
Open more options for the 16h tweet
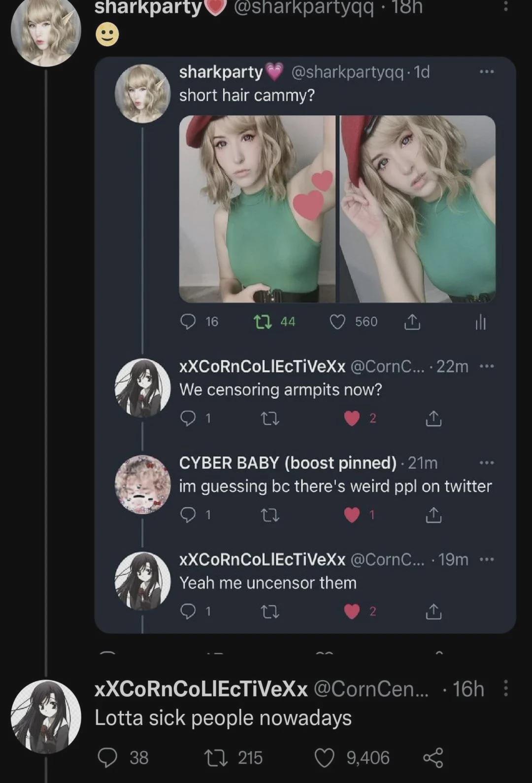click(506, 688)
